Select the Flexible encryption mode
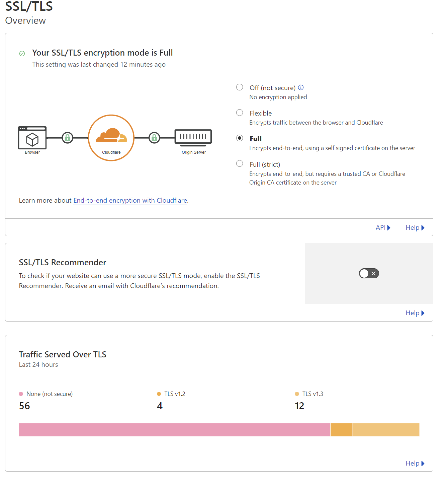The height and width of the screenshot is (487, 448). pyautogui.click(x=239, y=113)
